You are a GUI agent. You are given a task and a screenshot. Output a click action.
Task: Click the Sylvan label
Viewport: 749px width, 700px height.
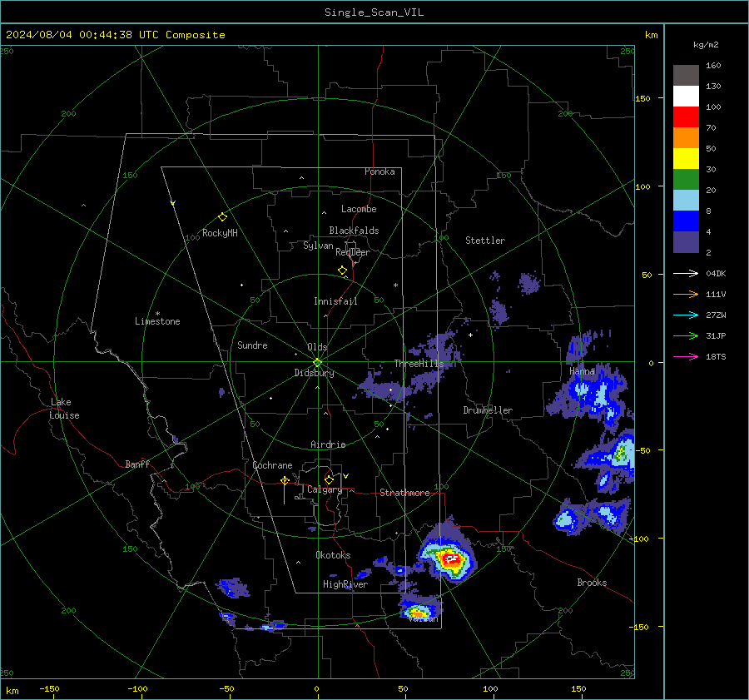click(318, 246)
